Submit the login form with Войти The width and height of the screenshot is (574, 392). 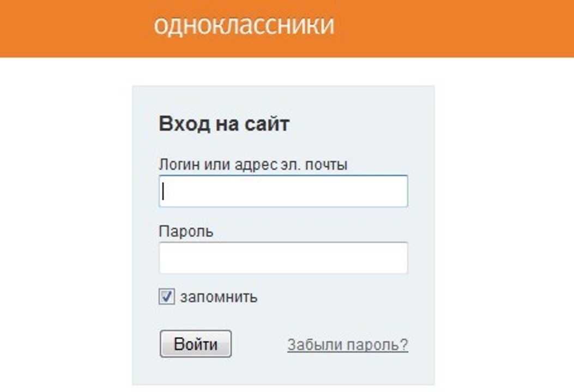click(196, 344)
